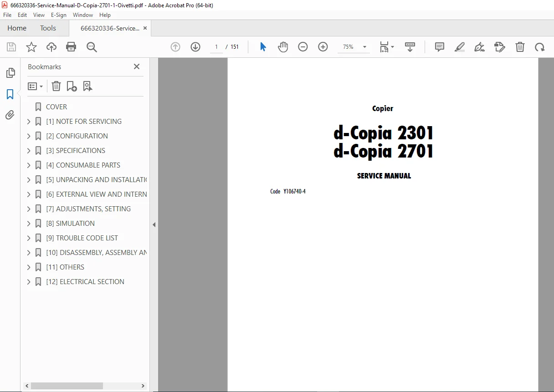Screen dimensions: 554x392
Task: Expand [1] NOTE FOR SERVICING bookmark
Action: pyautogui.click(x=29, y=122)
